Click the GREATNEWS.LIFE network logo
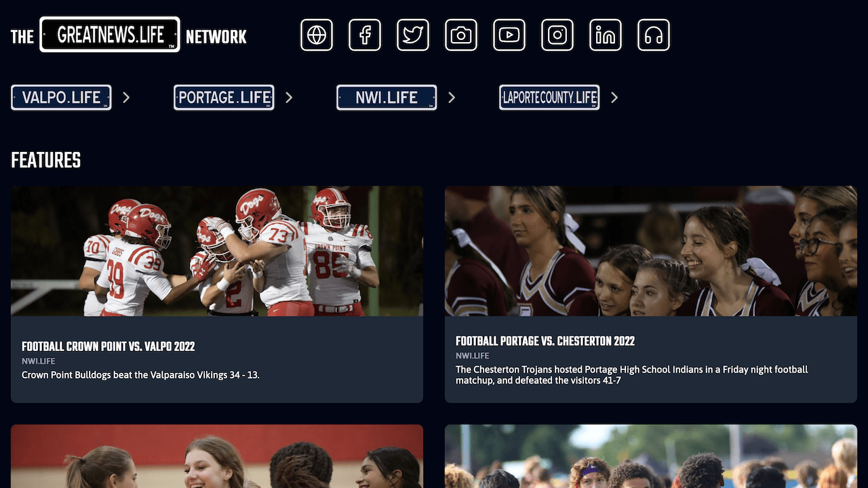This screenshot has width=868, height=488. click(x=110, y=35)
